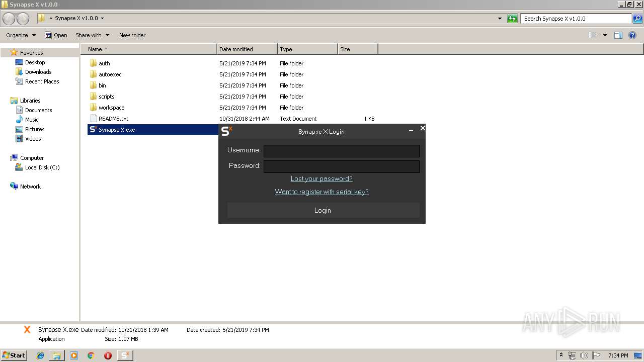This screenshot has width=644, height=362.
Task: Select Favorites in navigation pane
Action: tap(31, 53)
